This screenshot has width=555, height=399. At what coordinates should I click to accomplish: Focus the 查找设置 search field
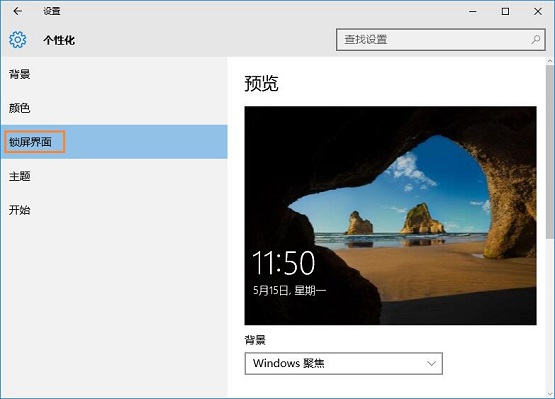point(440,39)
